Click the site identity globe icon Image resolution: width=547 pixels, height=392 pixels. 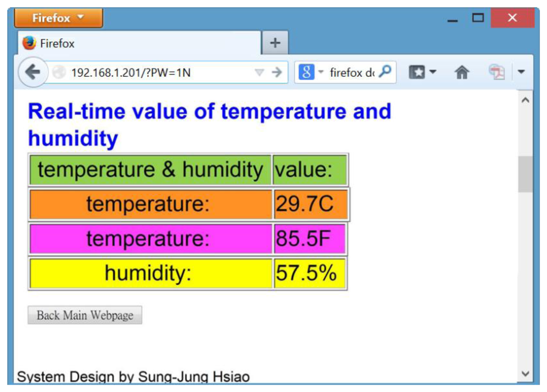59,73
